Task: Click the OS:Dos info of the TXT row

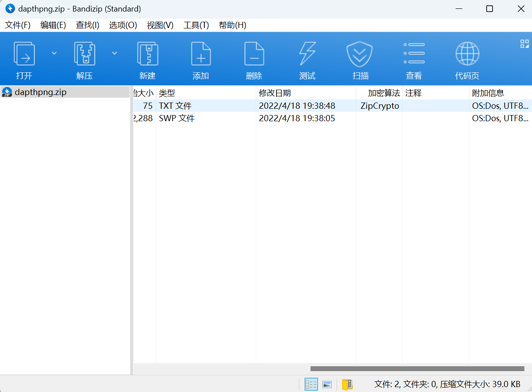Action: tap(500, 106)
